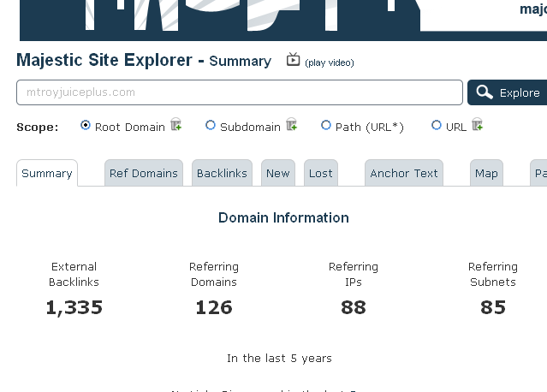Screen dimensions: 547x392
Task: Open the Anchor Text tab
Action: point(404,173)
